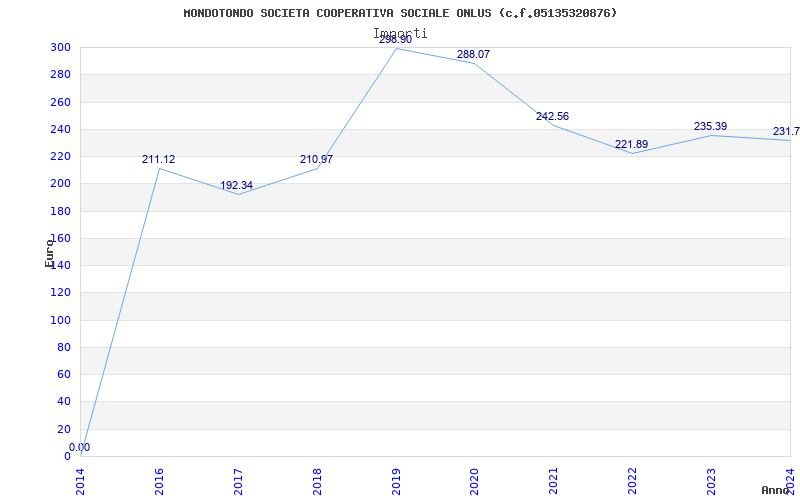Click the peak value label 298.90

point(395,40)
